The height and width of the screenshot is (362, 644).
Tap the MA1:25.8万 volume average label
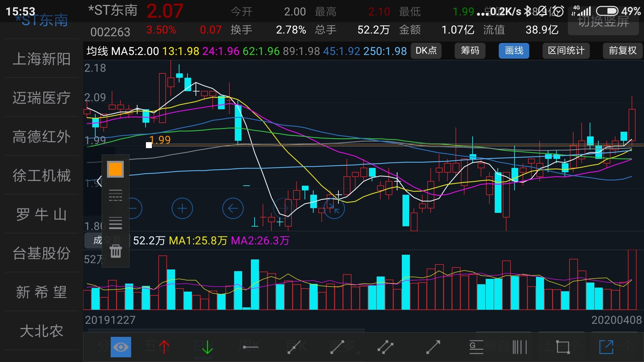[x=198, y=240]
